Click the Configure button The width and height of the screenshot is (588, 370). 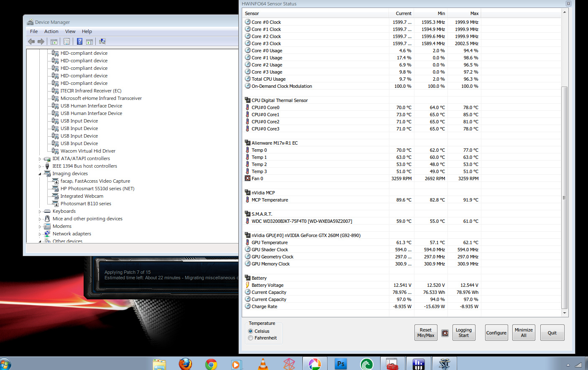pos(496,333)
